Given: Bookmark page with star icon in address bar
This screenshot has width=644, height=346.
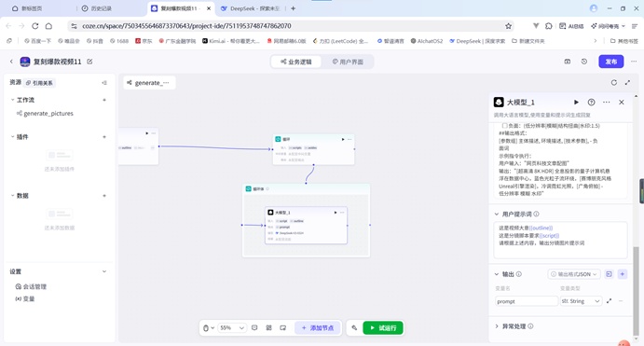Looking at the screenshot, I should tap(508, 26).
